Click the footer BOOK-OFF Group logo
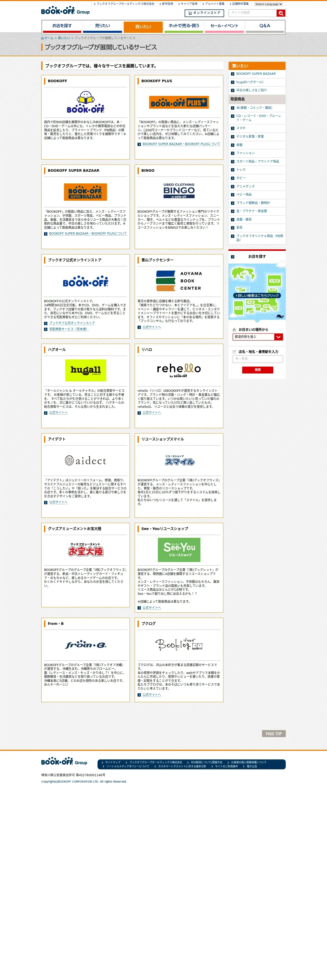 pos(64,761)
